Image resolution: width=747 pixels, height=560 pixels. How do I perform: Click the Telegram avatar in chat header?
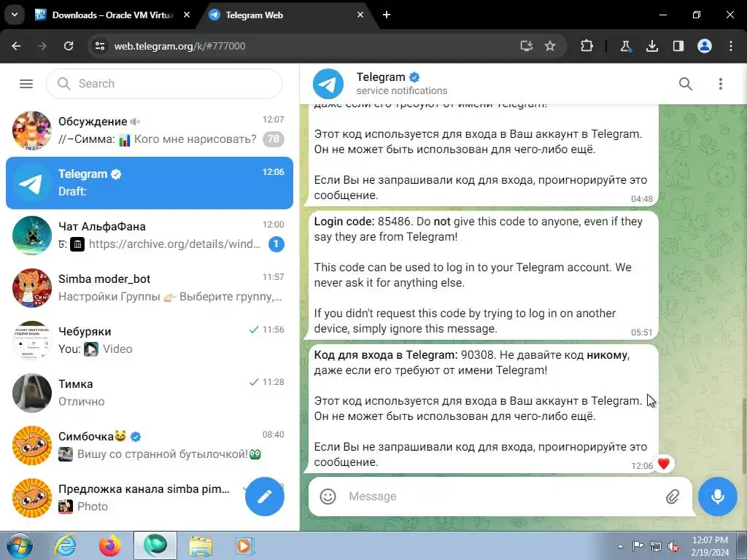pyautogui.click(x=328, y=84)
